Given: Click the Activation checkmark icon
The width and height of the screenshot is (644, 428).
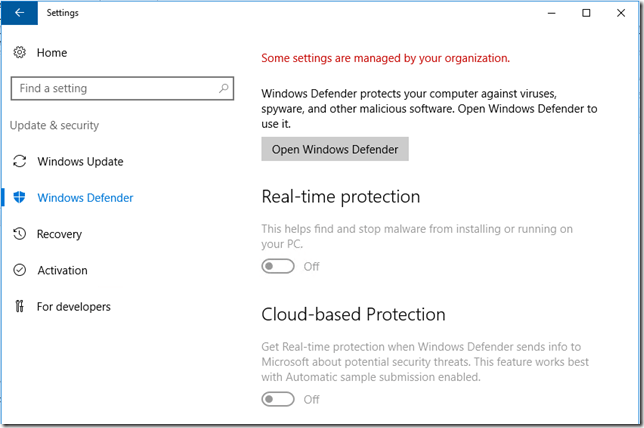Looking at the screenshot, I should (x=19, y=270).
